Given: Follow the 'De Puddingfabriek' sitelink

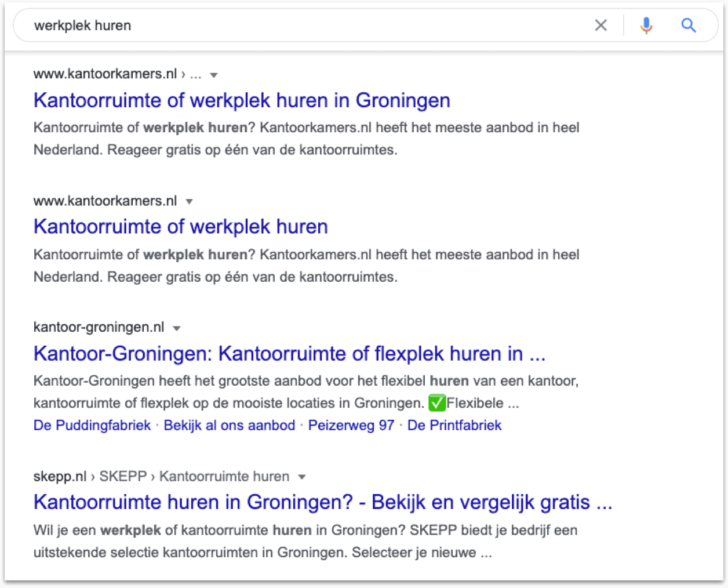Looking at the screenshot, I should (92, 425).
